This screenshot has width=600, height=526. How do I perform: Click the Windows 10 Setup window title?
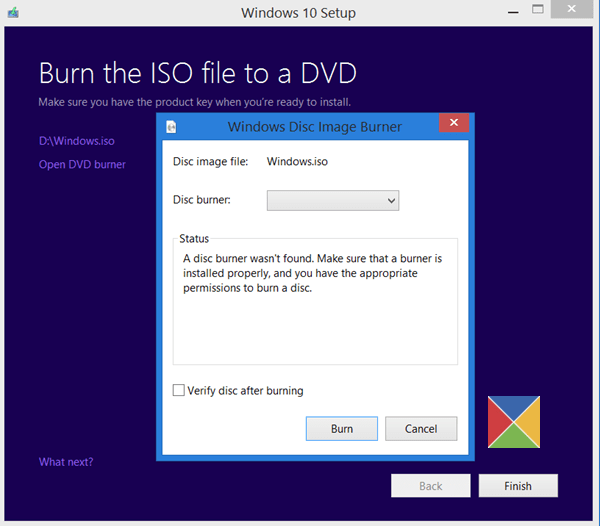tap(298, 13)
